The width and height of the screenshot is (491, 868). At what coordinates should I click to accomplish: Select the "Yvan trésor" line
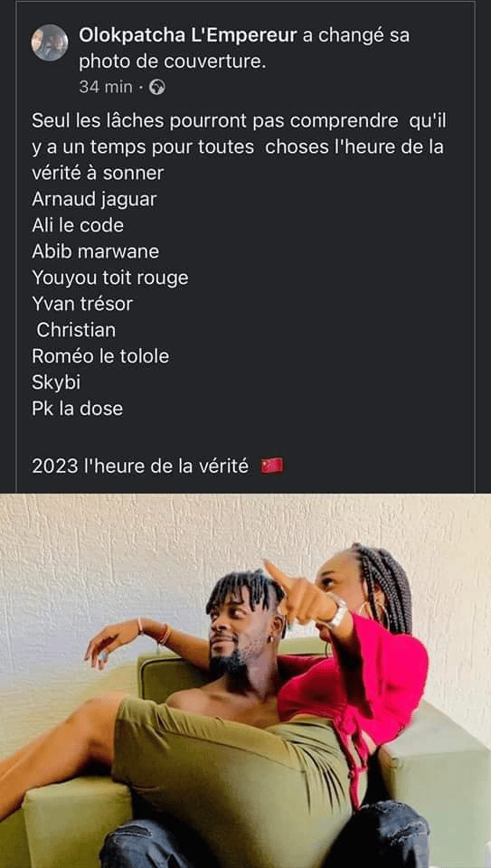[x=82, y=304]
